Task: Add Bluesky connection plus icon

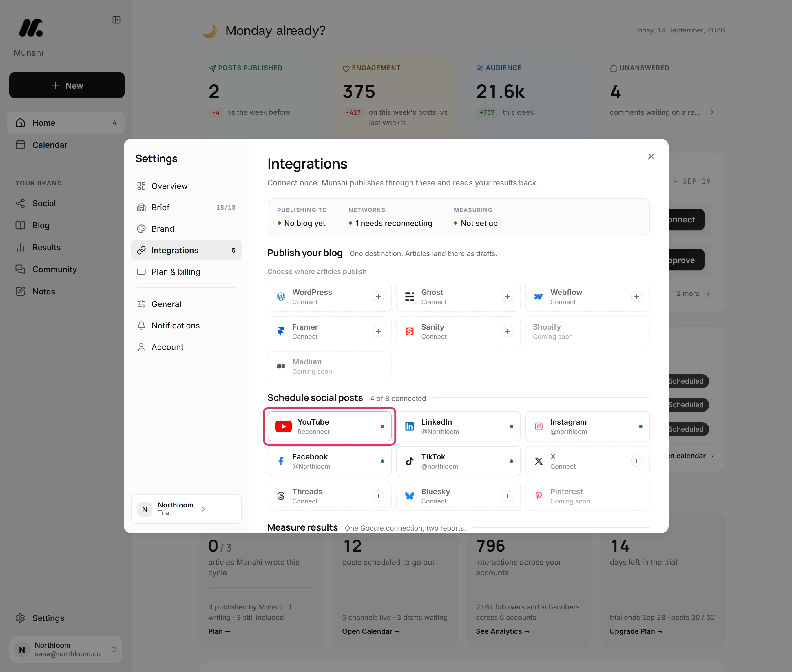Action: pos(507,496)
